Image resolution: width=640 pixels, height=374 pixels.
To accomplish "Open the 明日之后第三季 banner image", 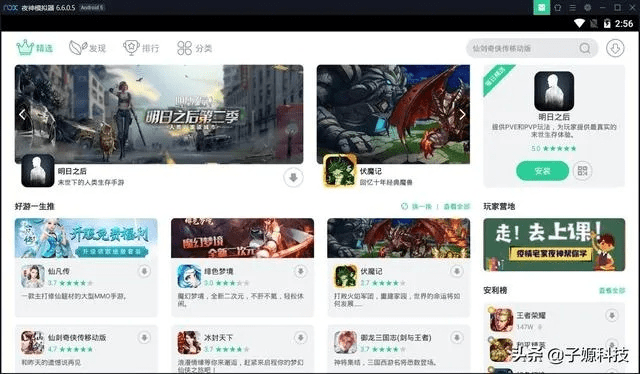I will 159,114.
